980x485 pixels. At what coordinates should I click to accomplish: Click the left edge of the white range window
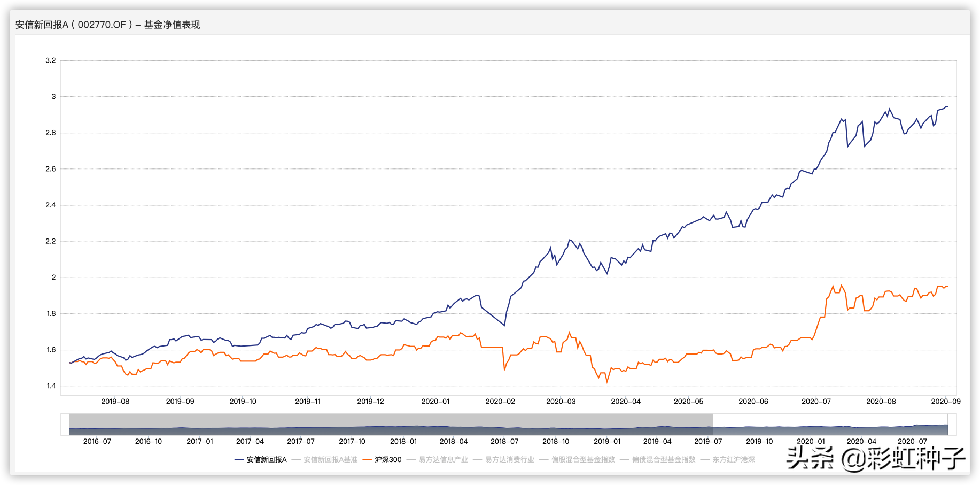tap(713, 424)
